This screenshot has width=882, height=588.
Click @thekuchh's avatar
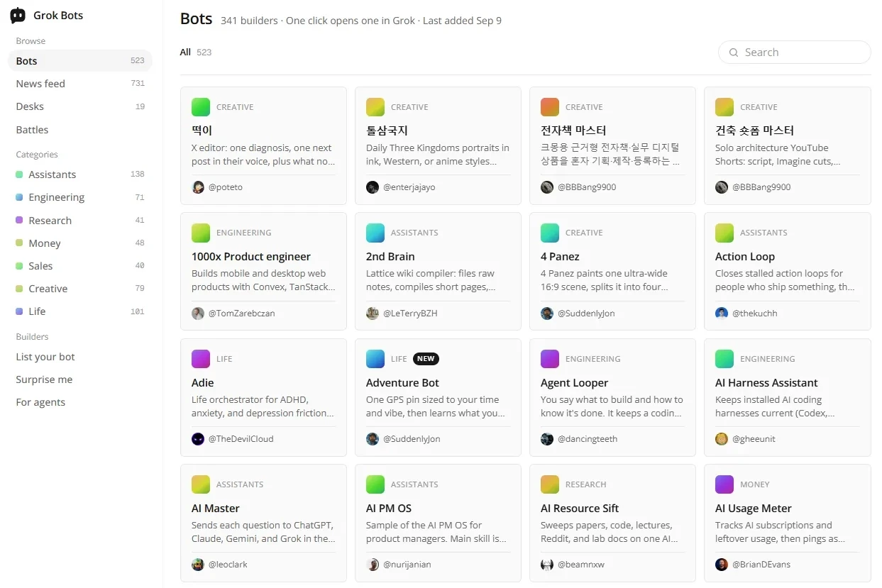[x=722, y=314]
